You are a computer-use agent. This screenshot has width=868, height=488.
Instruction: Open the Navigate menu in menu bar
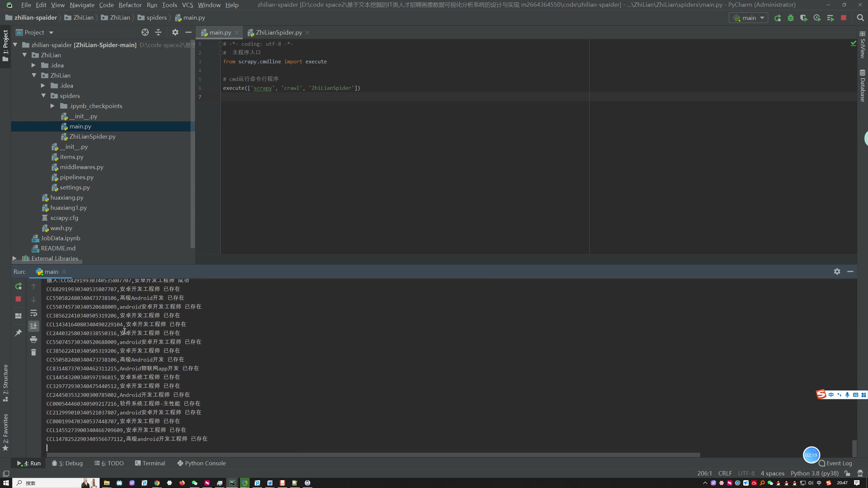(82, 5)
